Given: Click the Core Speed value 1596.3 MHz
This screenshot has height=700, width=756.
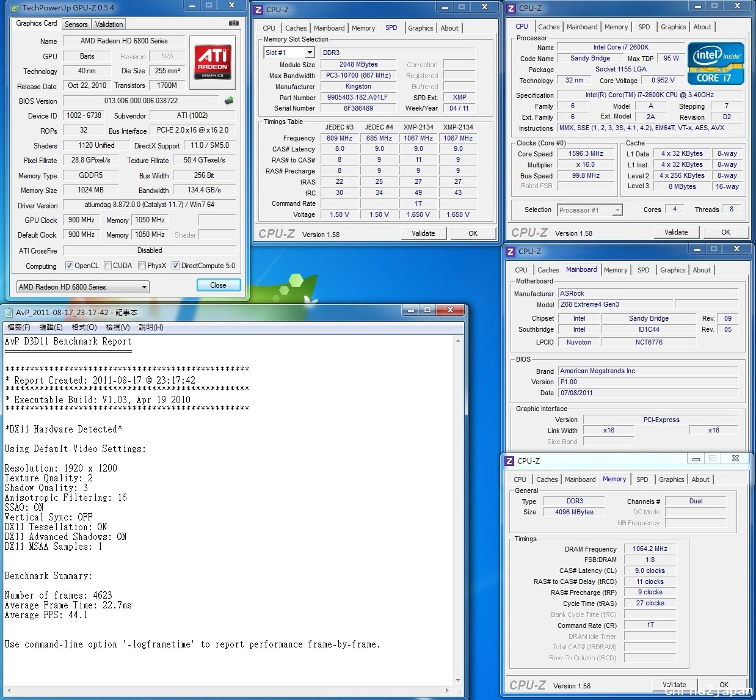Looking at the screenshot, I should click(586, 153).
